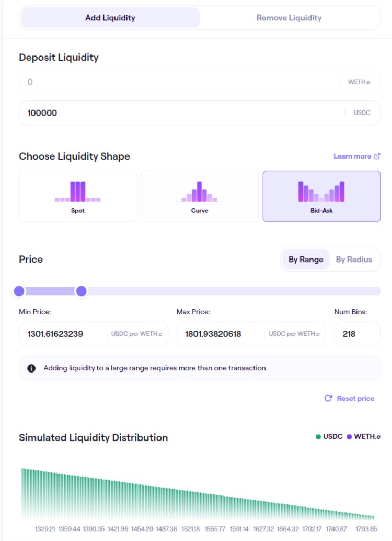Open the external link icon beside Learn more

[376, 156]
